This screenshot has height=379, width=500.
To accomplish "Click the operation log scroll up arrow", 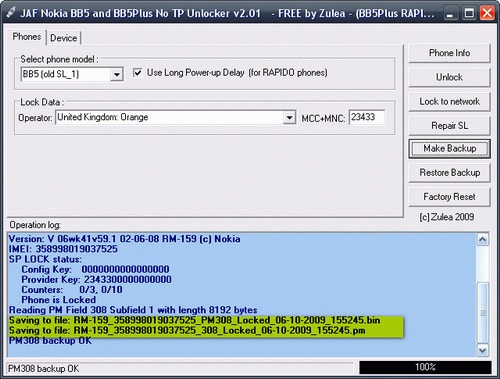I will pos(483,240).
